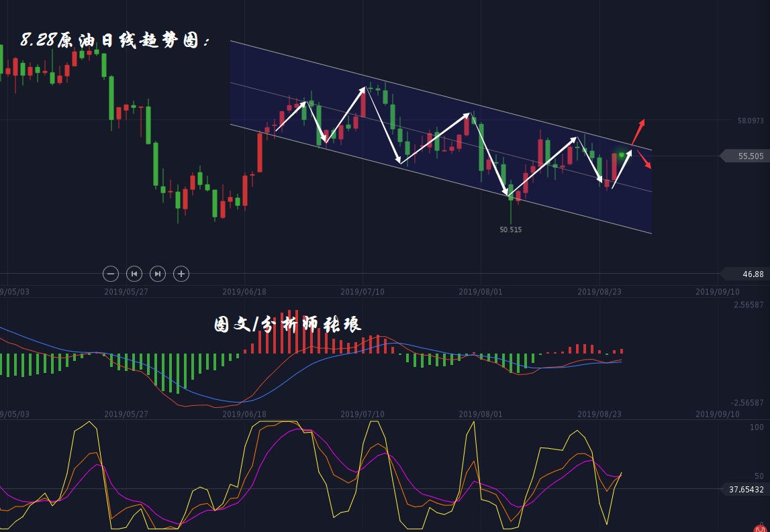Click the 37.65432 indicator value tag

coord(744,490)
